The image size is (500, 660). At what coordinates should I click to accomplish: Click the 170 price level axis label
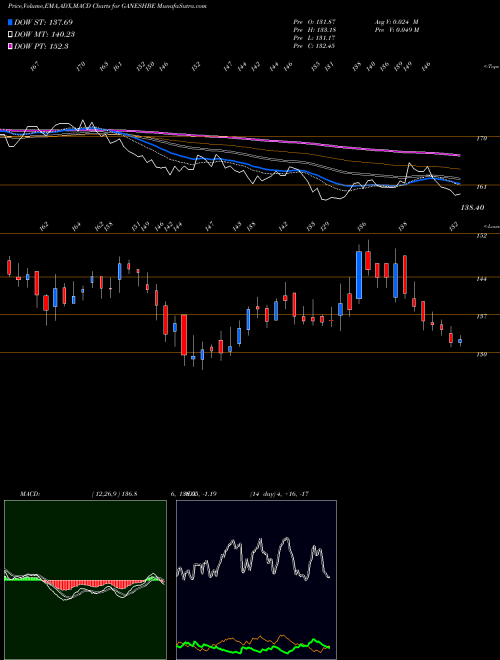coord(482,138)
